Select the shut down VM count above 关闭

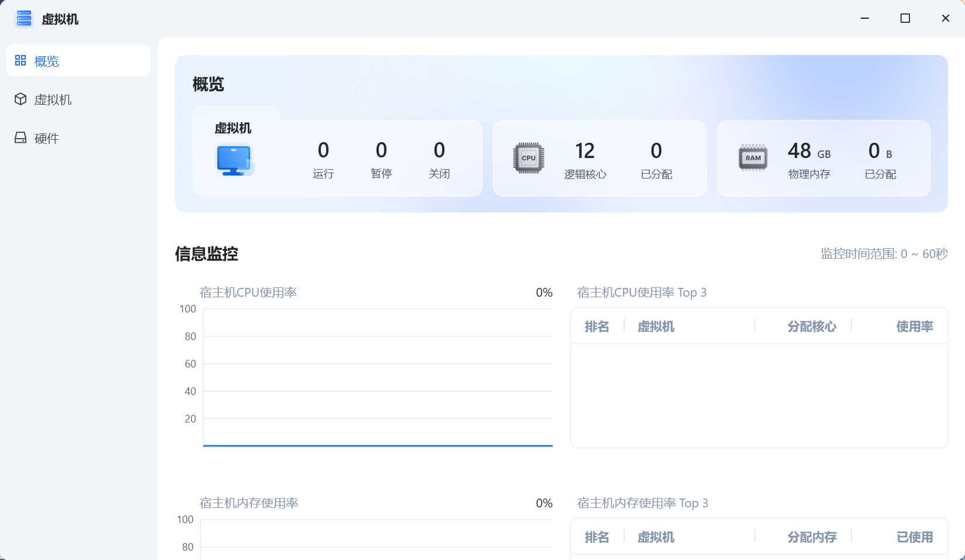(x=439, y=150)
